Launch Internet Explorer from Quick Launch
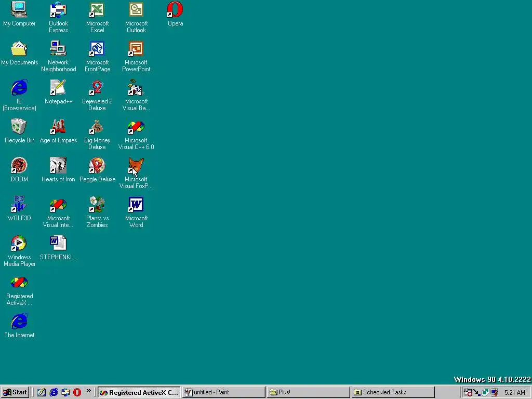Viewport: 532px width, 399px height. coord(54,392)
